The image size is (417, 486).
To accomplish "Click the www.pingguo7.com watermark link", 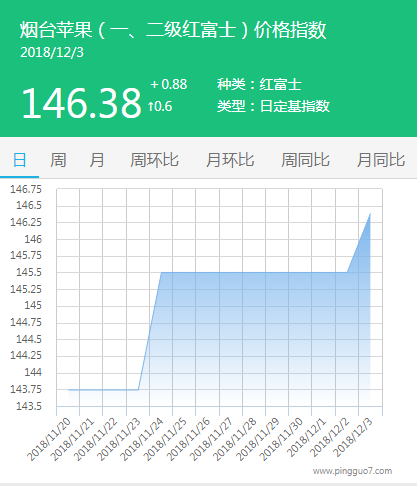I will 352,471.
